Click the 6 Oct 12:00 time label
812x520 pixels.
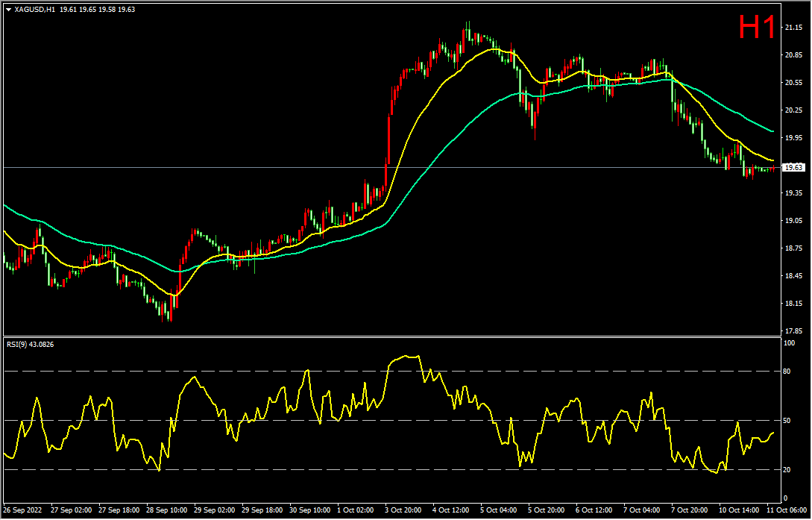594,510
